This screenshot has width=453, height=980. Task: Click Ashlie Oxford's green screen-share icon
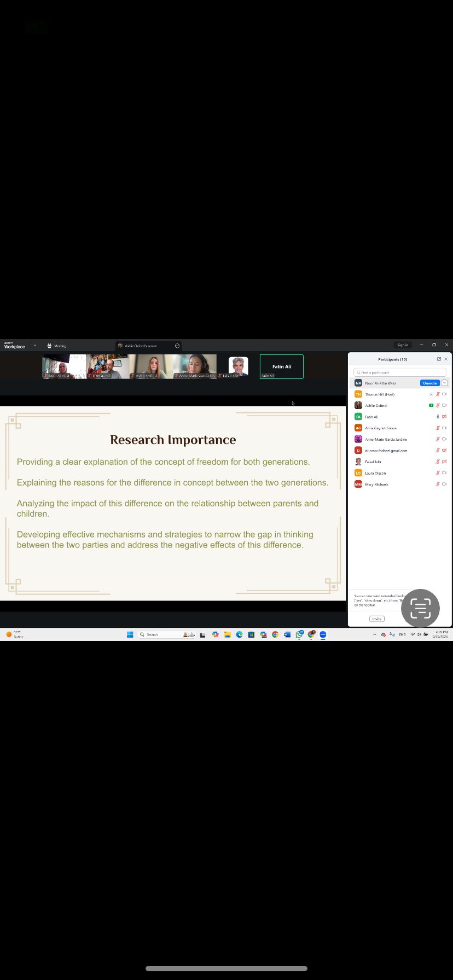click(431, 405)
